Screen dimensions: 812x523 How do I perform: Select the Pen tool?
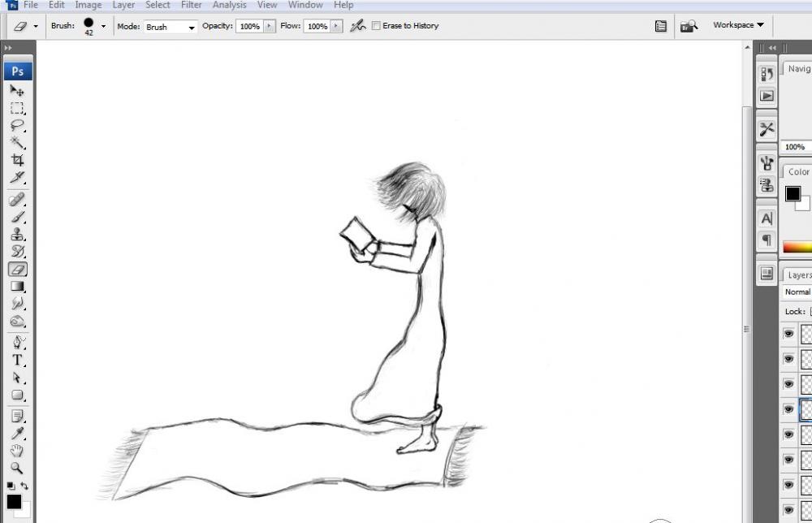(17, 343)
